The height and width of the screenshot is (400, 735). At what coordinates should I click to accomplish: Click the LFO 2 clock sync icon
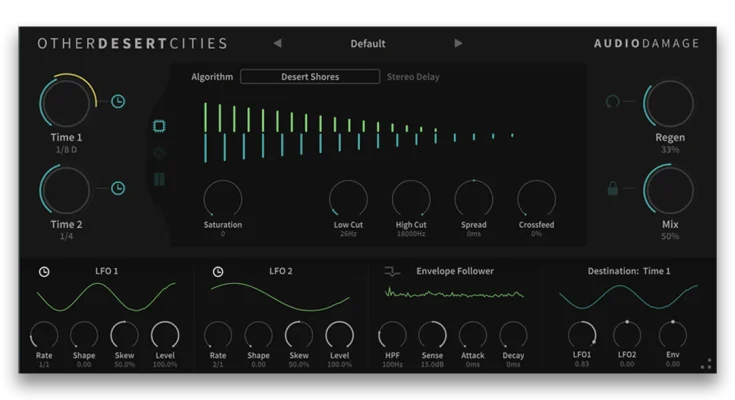click(x=217, y=271)
